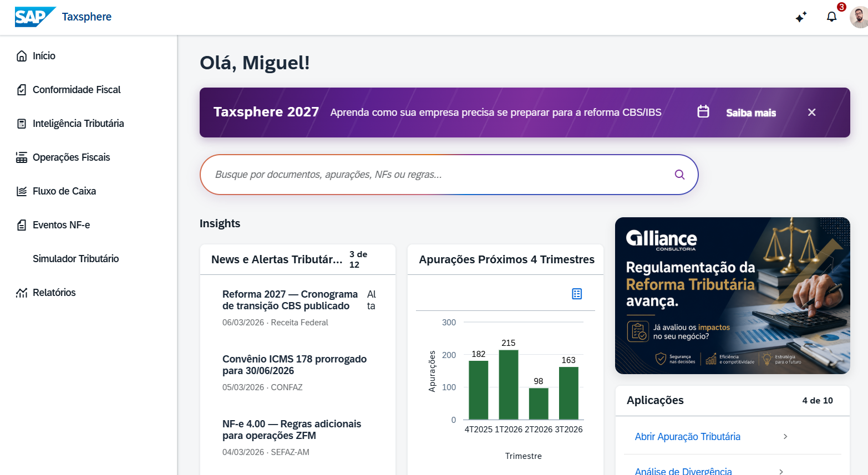Open the Análise de Divergência link
Viewport: 868px width, 475px height.
683,471
